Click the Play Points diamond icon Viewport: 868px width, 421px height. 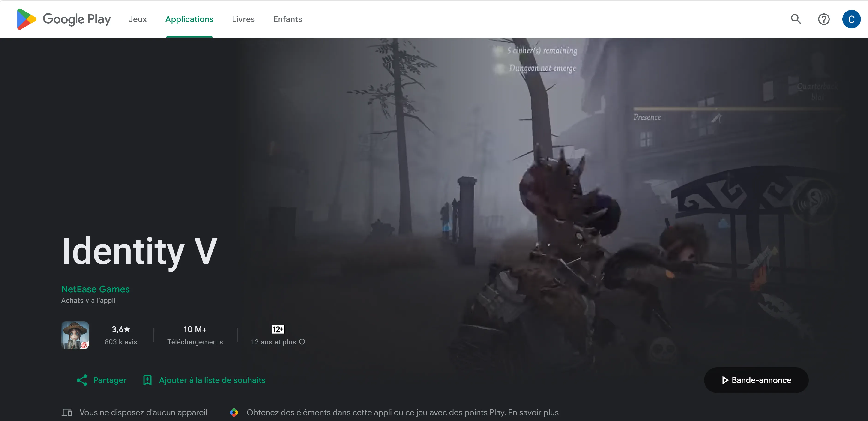234,412
